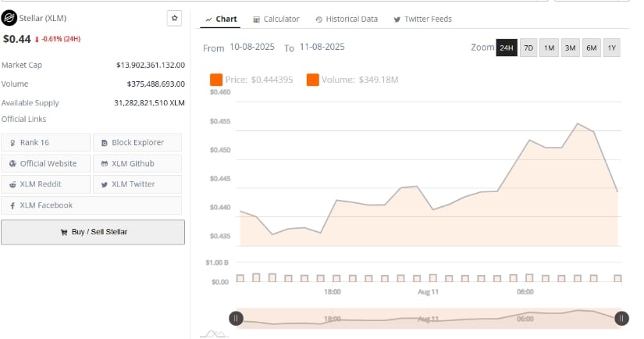Open the XLM Reddit link
The height and width of the screenshot is (339, 644).
point(47,184)
